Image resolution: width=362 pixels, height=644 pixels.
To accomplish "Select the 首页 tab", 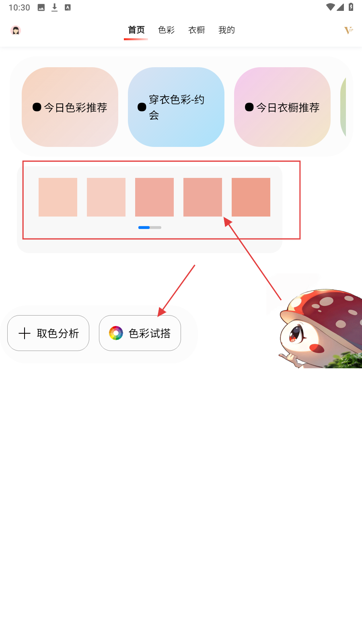I will pos(136,30).
